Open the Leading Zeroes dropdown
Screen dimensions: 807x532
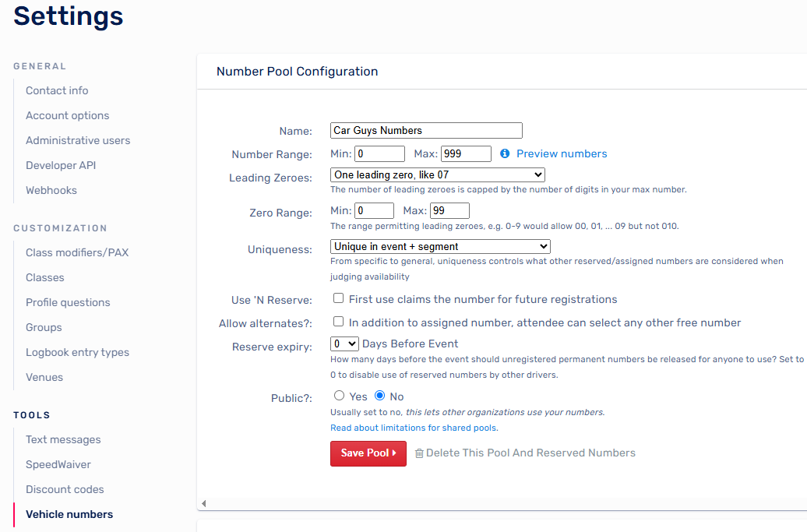point(438,175)
